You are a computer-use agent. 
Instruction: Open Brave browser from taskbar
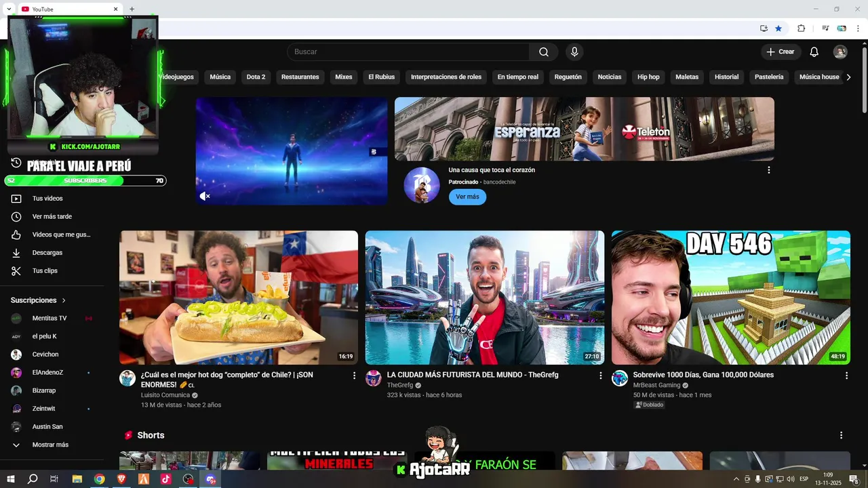pyautogui.click(x=121, y=479)
